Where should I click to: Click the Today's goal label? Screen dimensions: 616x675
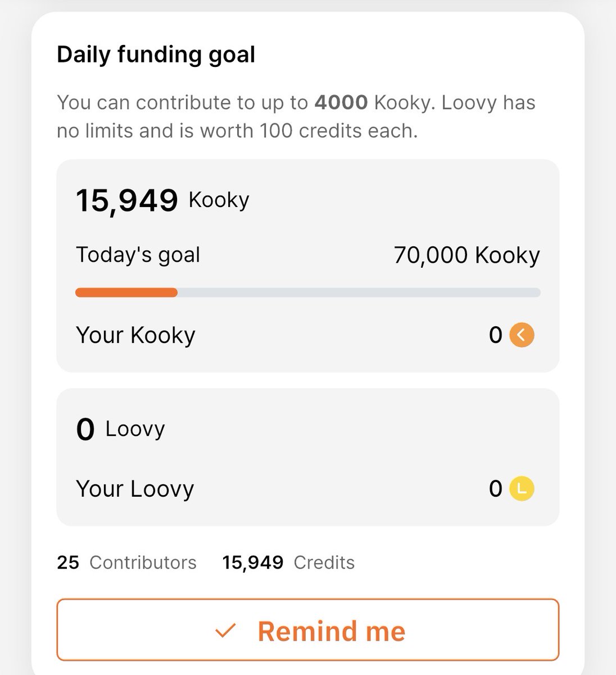pos(138,255)
